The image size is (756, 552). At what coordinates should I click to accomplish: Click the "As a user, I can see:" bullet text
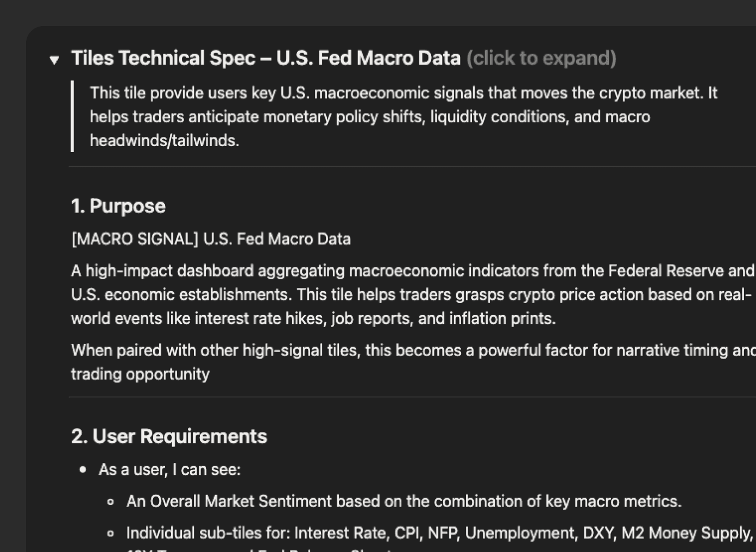(169, 469)
